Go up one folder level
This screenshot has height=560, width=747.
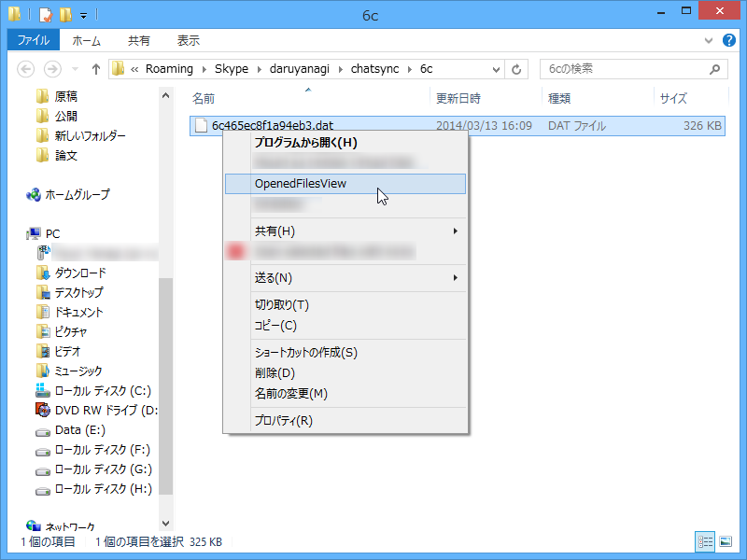96,69
